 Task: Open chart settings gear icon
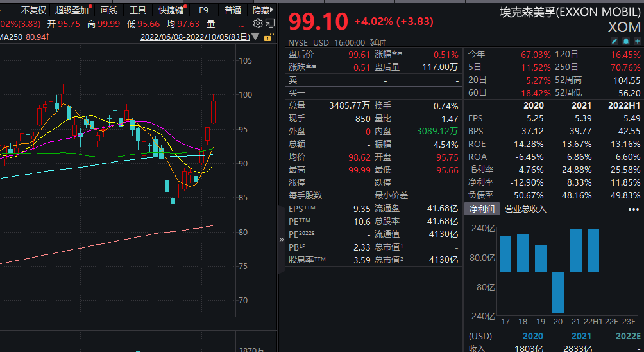[x=257, y=23]
